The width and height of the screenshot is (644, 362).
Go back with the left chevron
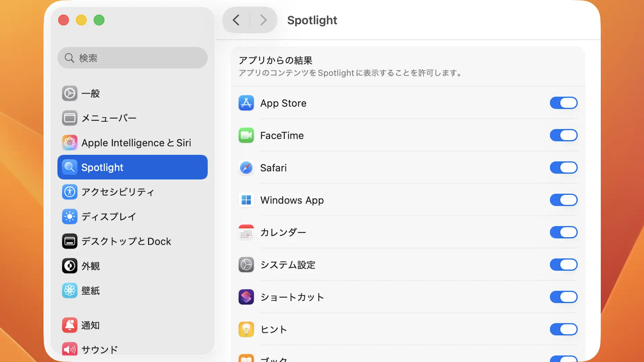coord(236,20)
